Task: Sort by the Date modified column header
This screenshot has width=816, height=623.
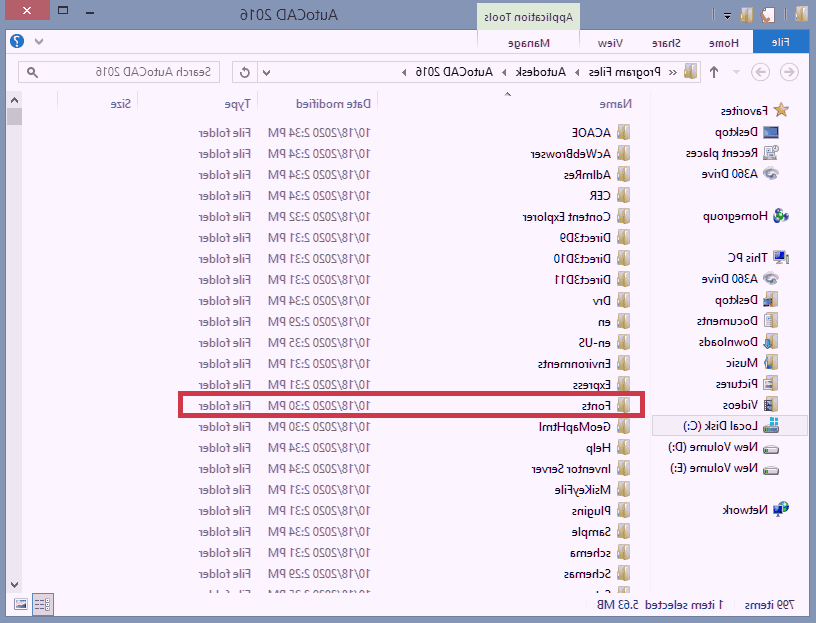Action: coord(333,104)
